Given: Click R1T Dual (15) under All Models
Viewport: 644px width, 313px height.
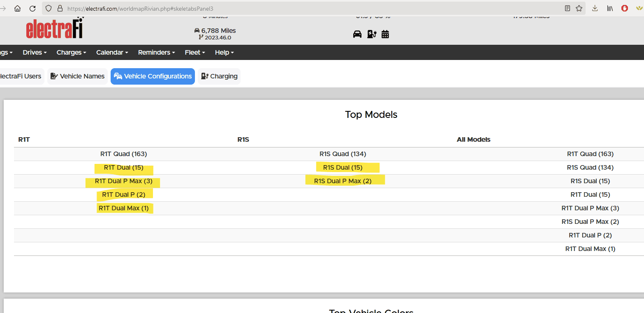Looking at the screenshot, I should point(591,195).
